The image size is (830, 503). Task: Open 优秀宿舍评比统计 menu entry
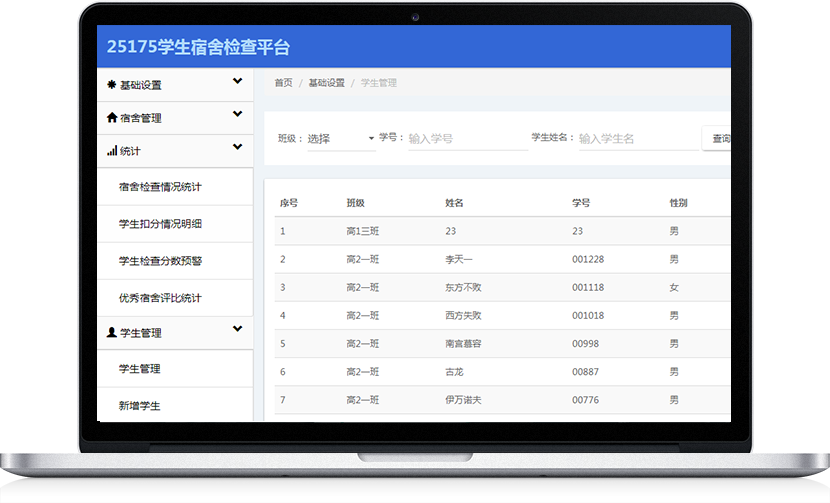(160, 298)
